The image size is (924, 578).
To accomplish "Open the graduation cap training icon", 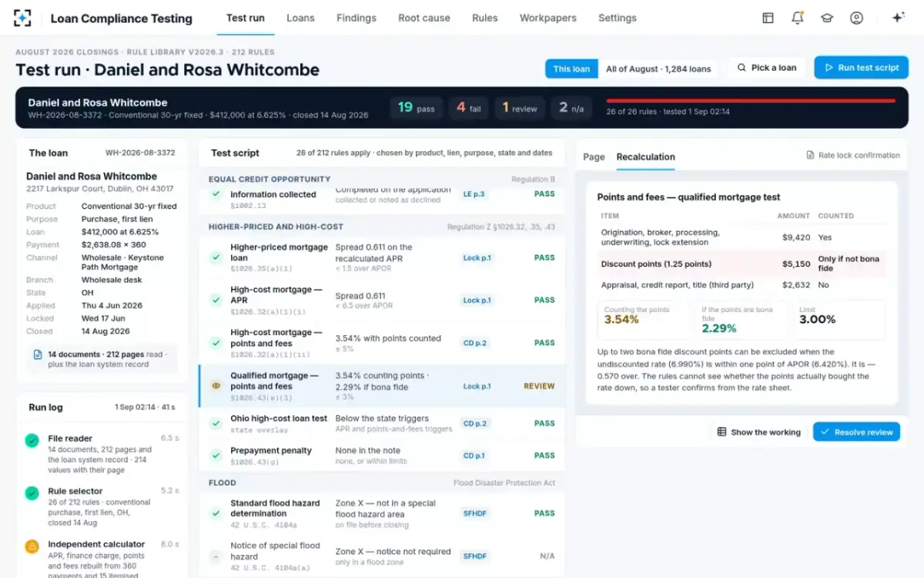I will point(827,18).
